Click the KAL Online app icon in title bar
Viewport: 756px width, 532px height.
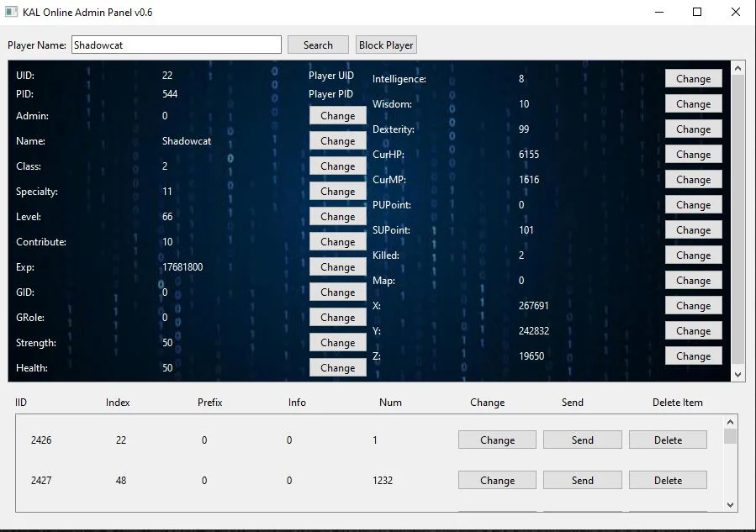point(11,12)
